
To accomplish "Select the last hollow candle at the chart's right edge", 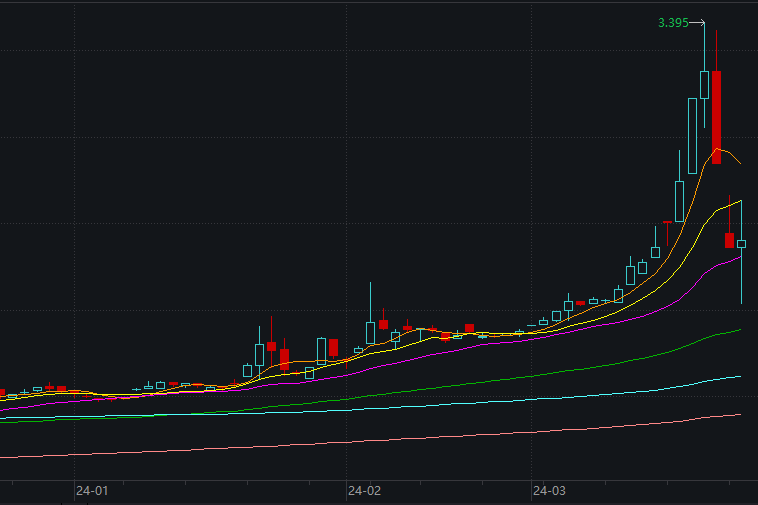I will pos(742,244).
